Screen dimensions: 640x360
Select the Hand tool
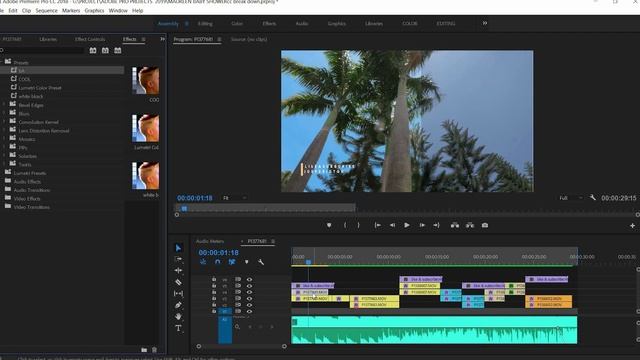click(x=178, y=316)
